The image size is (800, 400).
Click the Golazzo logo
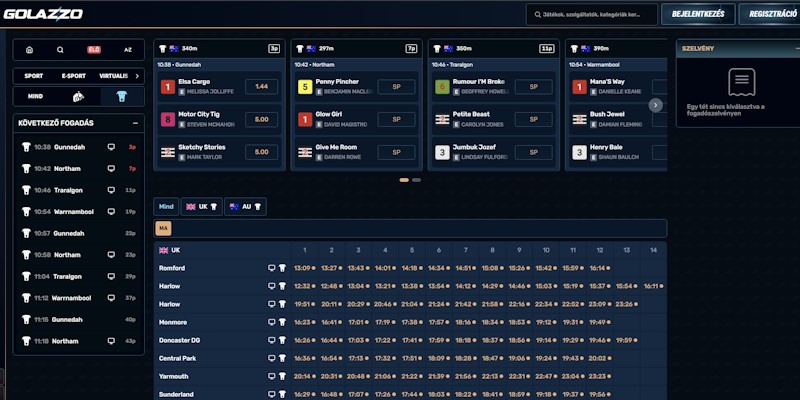click(43, 14)
